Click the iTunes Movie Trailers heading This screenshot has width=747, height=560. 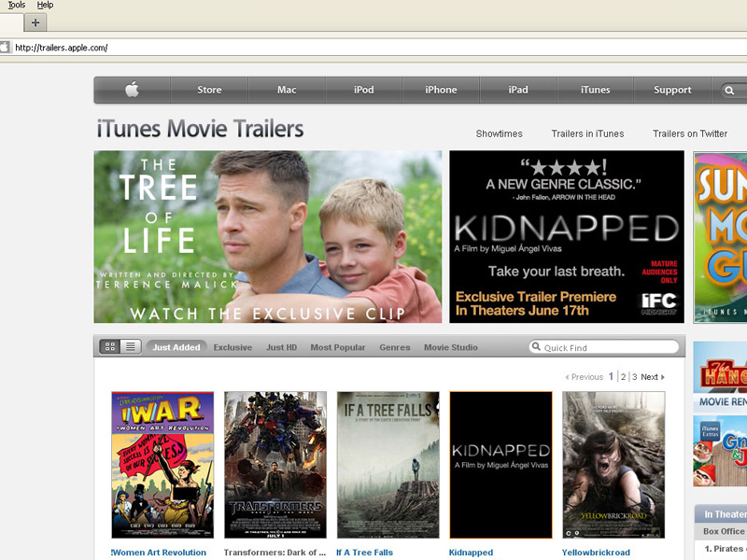[x=200, y=129]
